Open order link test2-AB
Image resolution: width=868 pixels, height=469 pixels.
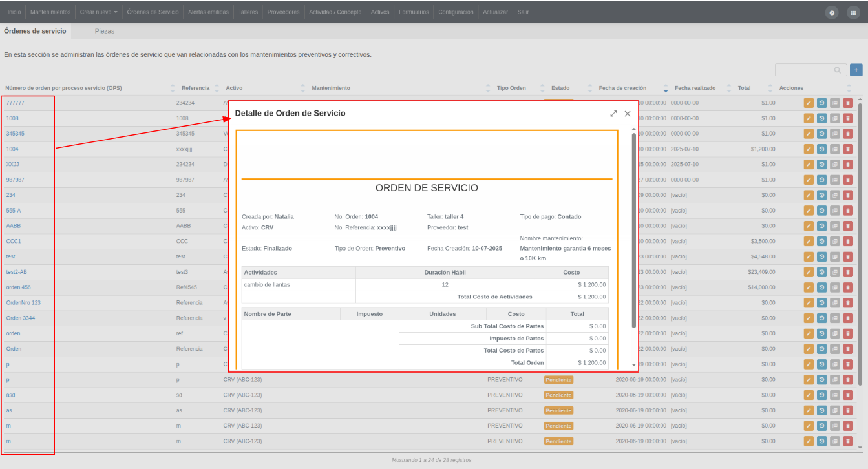tap(17, 272)
